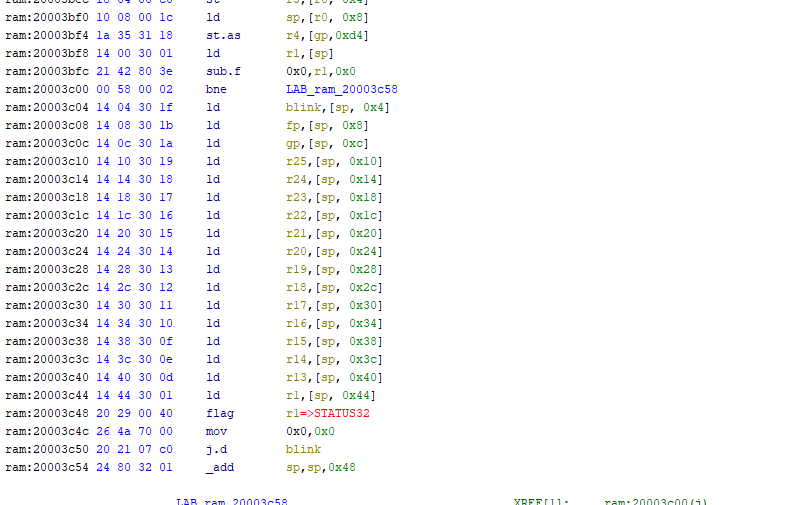Click operand r1,[sp] at 20003bf8

click(310, 53)
